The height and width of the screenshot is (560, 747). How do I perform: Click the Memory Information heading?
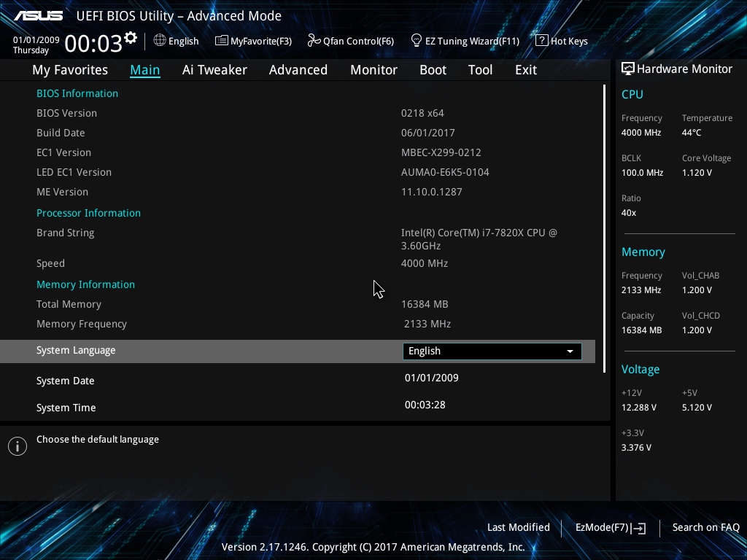coord(86,285)
